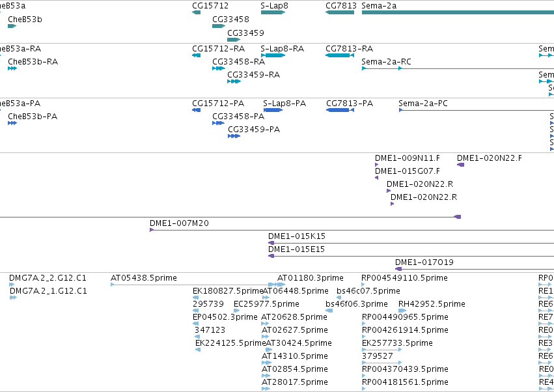Click CG33459-PA protein label

(x=254, y=130)
